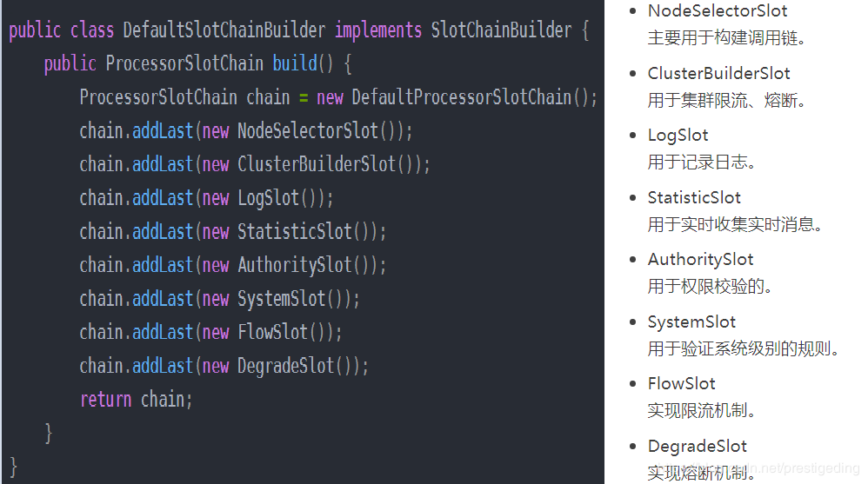Click DefaultSlotChainBuilder class name in code
Image resolution: width=868 pixels, height=484 pixels.
pos(224,30)
